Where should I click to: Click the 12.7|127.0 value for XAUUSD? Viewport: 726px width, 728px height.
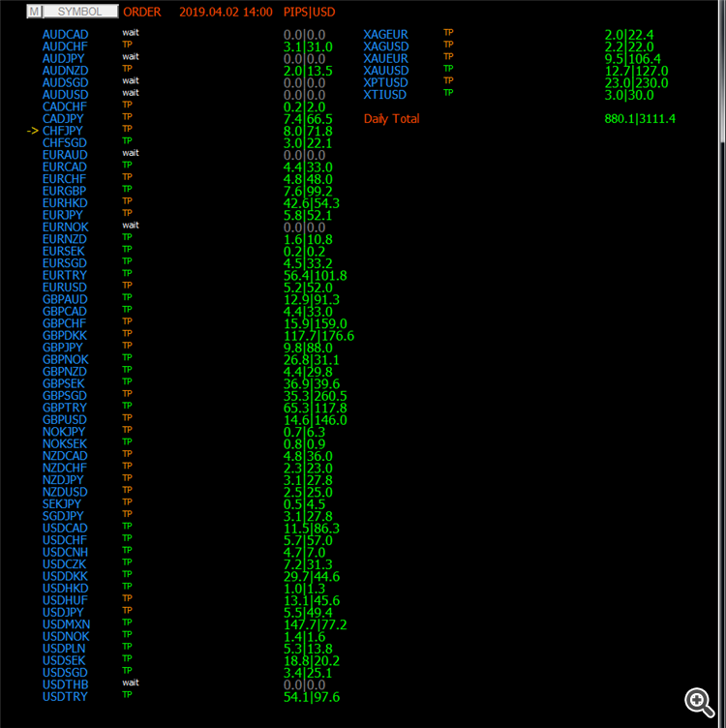point(636,71)
